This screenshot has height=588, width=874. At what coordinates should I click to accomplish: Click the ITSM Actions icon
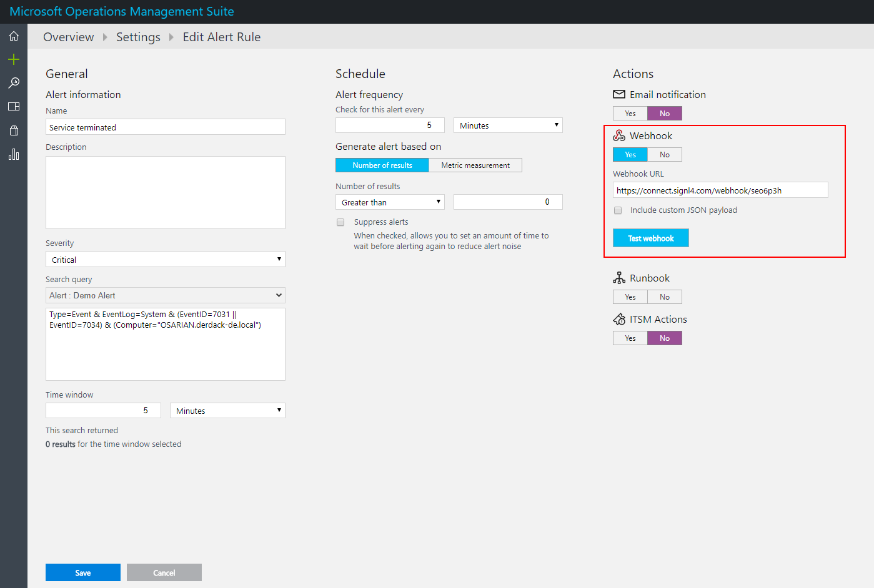[619, 319]
